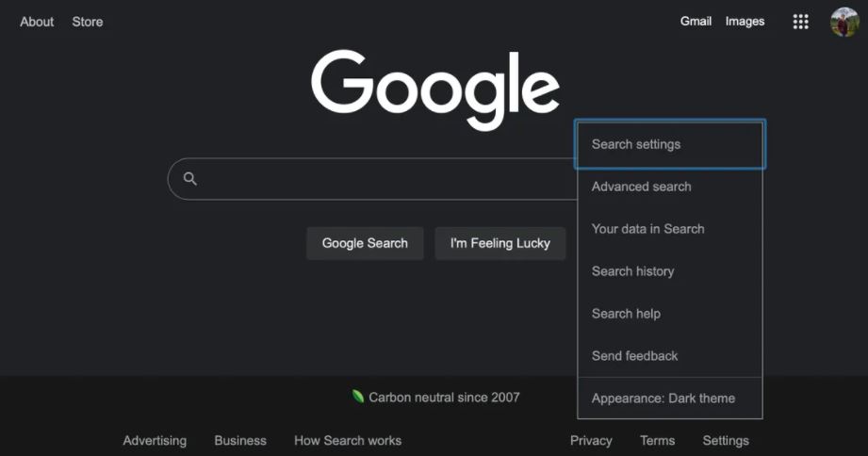Open the Google apps grid

pos(800,22)
